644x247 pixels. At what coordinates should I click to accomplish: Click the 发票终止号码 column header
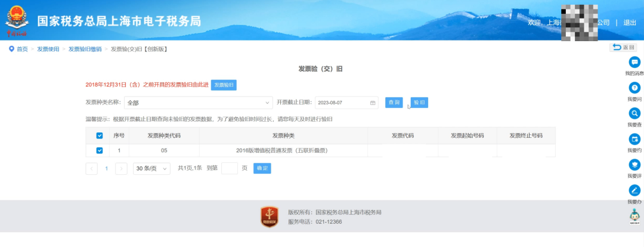pos(526,135)
